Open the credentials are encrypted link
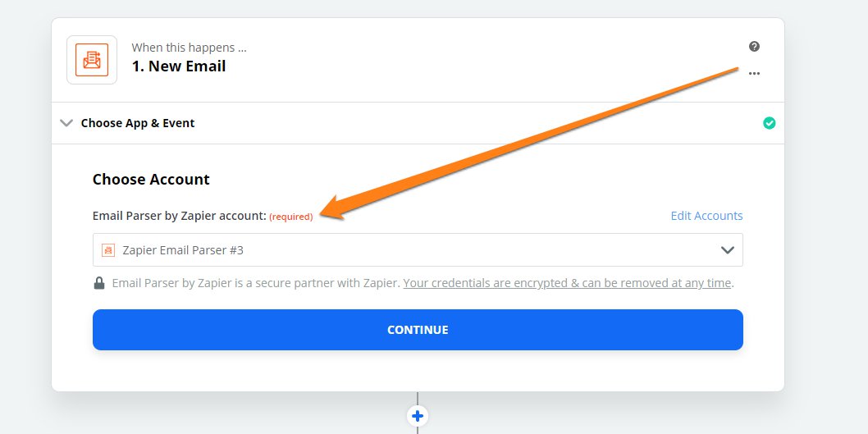 [x=568, y=283]
